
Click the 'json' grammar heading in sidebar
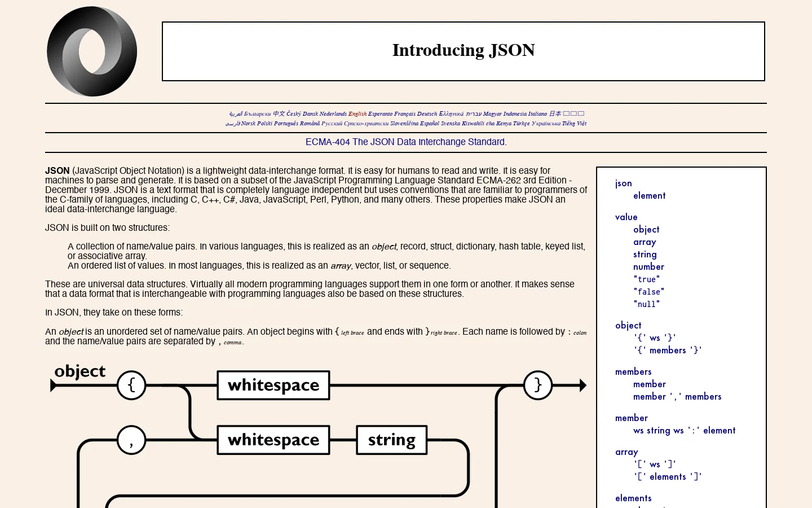624,183
